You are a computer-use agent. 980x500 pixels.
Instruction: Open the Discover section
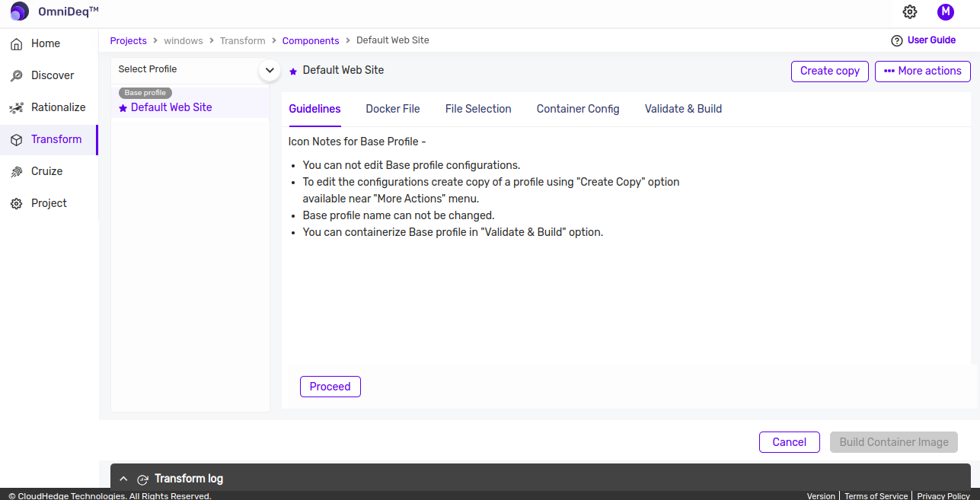52,75
